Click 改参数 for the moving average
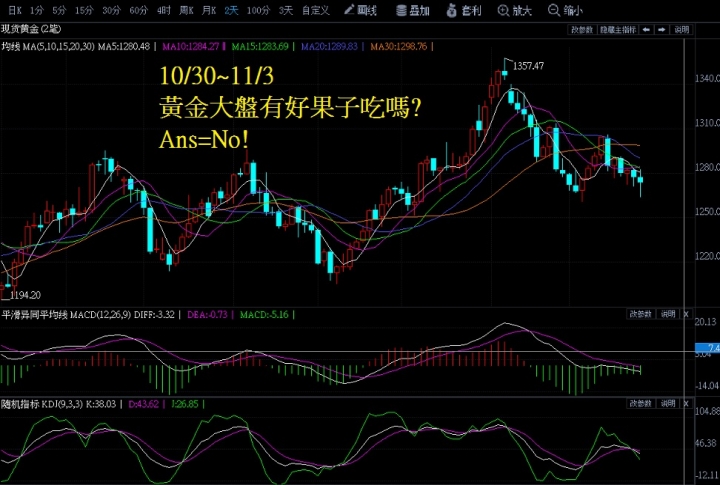720x485 pixels. pos(582,30)
